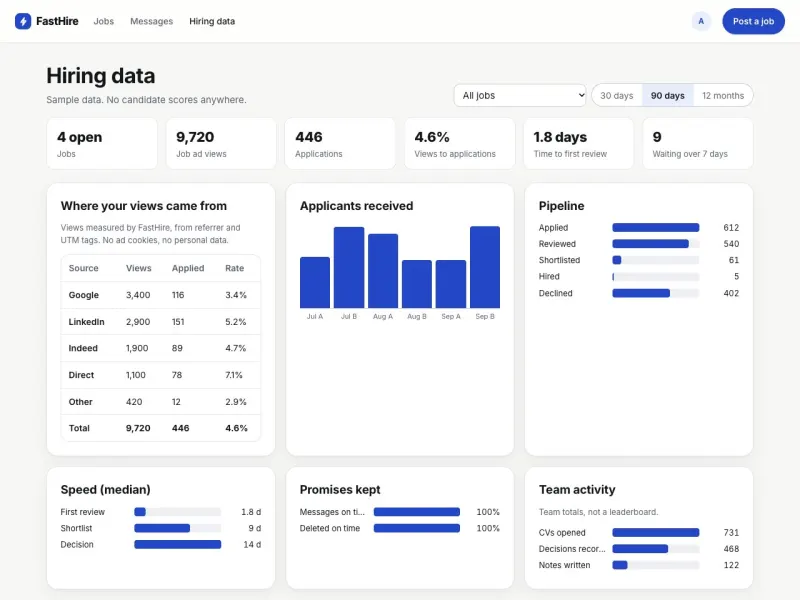Select the 30 days time range
This screenshot has height=600, width=800.
616,95
